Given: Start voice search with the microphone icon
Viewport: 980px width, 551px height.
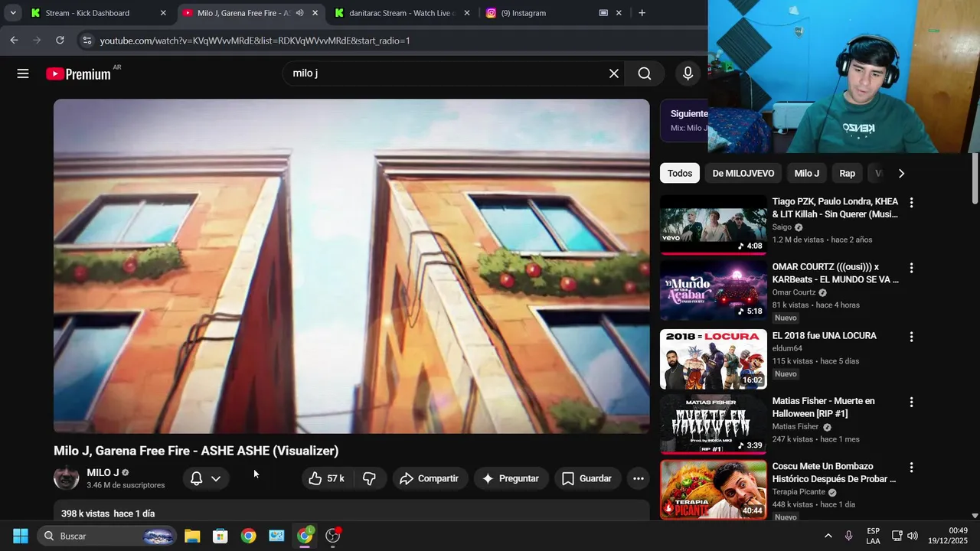Looking at the screenshot, I should [688, 73].
